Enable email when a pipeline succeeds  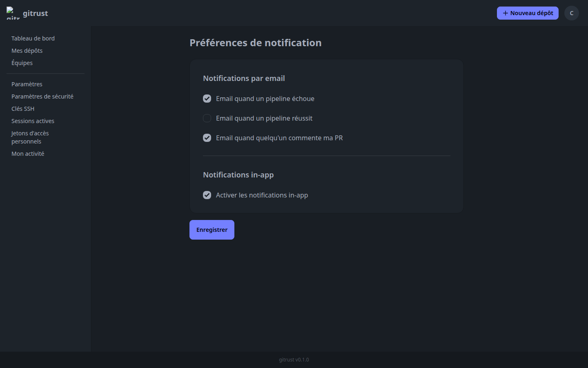click(x=207, y=118)
